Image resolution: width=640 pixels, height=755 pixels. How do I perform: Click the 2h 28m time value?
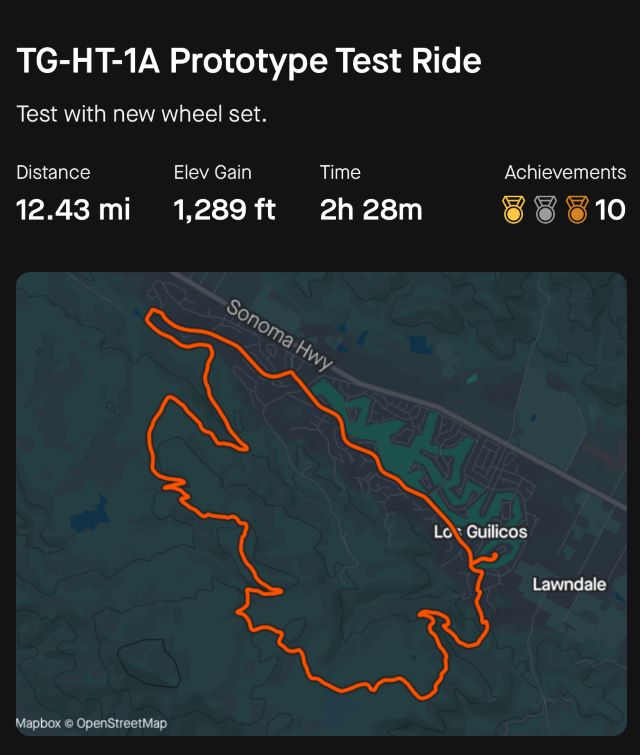[x=371, y=210]
